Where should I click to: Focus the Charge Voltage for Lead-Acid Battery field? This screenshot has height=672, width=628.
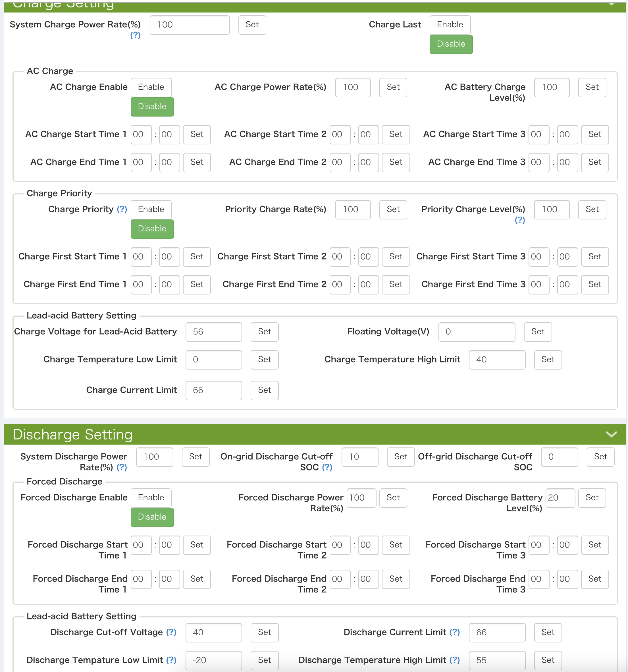click(214, 332)
